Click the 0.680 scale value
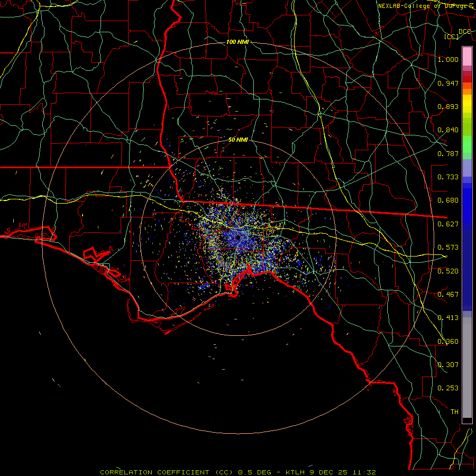The width and height of the screenshot is (476, 476). click(x=448, y=200)
